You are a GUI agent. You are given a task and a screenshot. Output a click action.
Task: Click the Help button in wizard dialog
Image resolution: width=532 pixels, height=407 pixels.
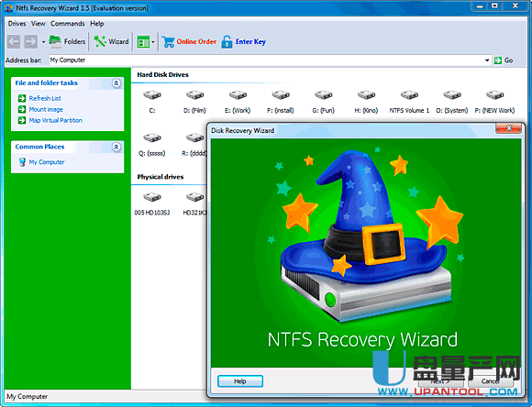[240, 381]
